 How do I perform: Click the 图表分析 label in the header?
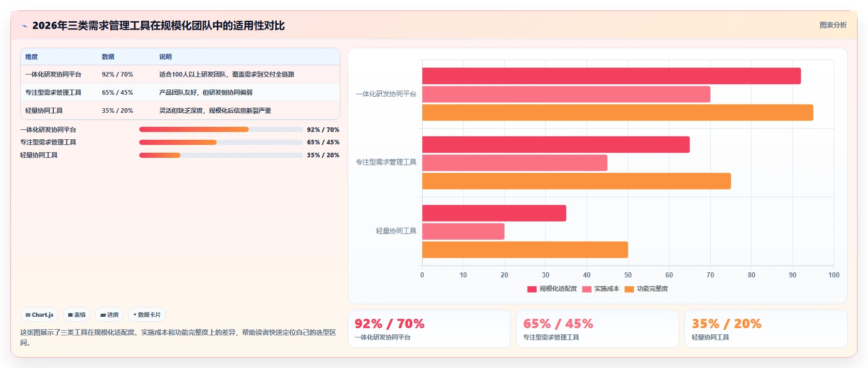[x=833, y=25]
